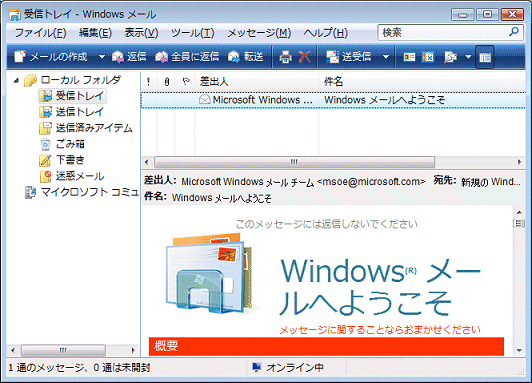Click the Find icon in toolbar
The width and height of the screenshot is (532, 383).
tap(450, 57)
